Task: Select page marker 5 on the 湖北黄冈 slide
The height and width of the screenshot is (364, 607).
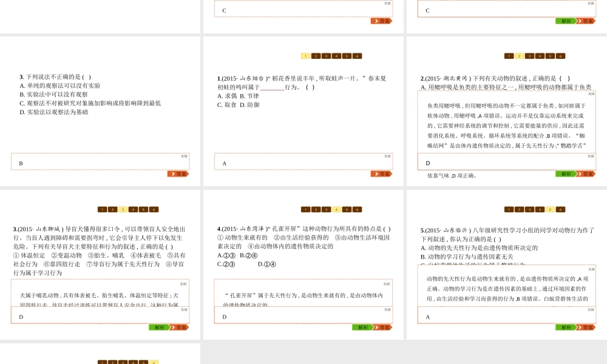Action: pyautogui.click(x=550, y=56)
